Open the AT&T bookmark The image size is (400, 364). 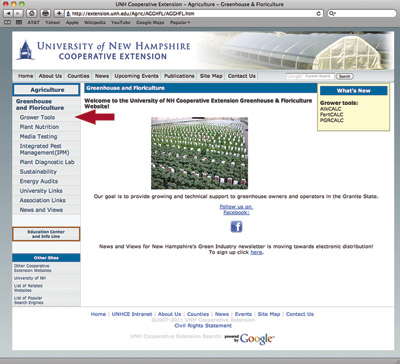pyautogui.click(x=33, y=22)
